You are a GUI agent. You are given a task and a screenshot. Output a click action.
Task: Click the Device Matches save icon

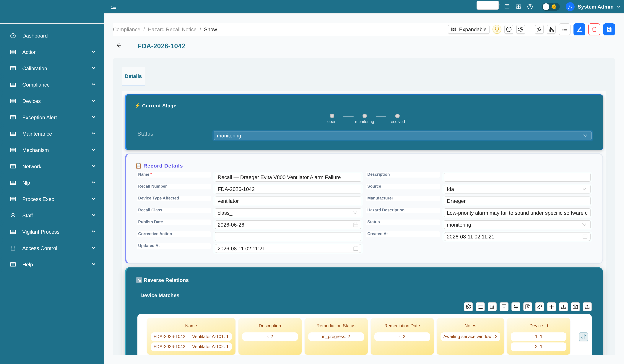pyautogui.click(x=528, y=307)
